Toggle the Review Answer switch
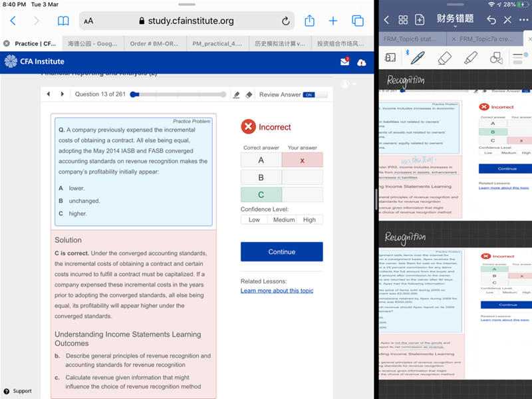532x399 pixels. coord(315,94)
